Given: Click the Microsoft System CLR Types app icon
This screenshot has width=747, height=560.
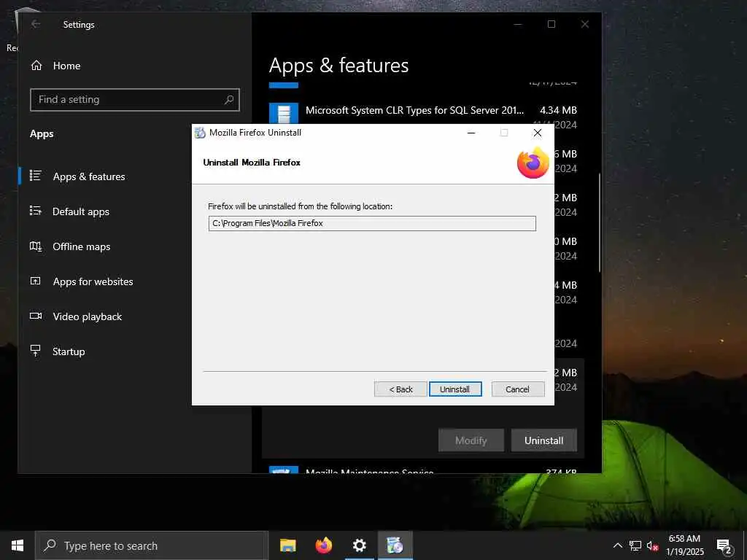Looking at the screenshot, I should coord(284,113).
